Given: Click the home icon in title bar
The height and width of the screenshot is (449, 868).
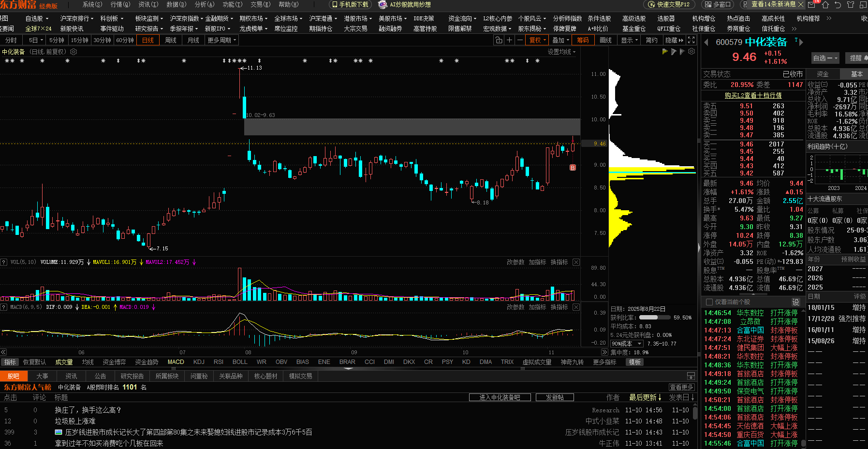Looking at the screenshot, I should pyautogui.click(x=825, y=4).
